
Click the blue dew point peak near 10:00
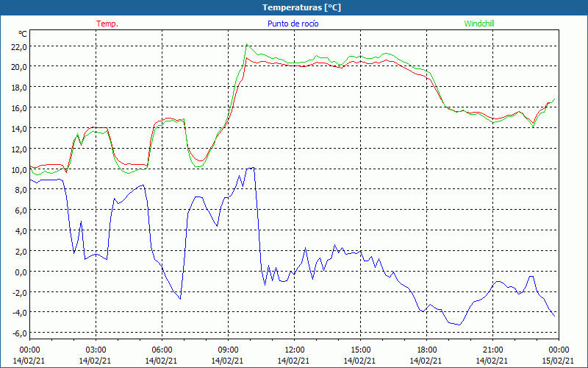click(x=253, y=168)
